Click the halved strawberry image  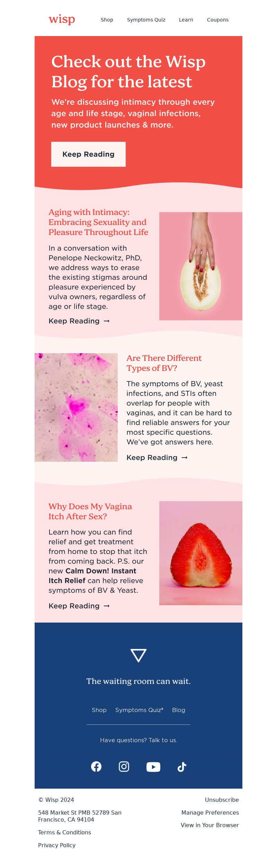click(201, 553)
